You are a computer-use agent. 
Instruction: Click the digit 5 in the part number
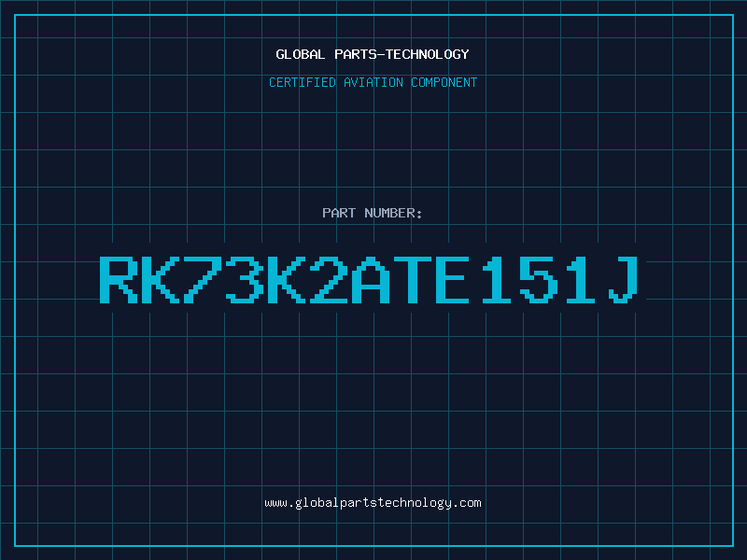click(x=540, y=280)
